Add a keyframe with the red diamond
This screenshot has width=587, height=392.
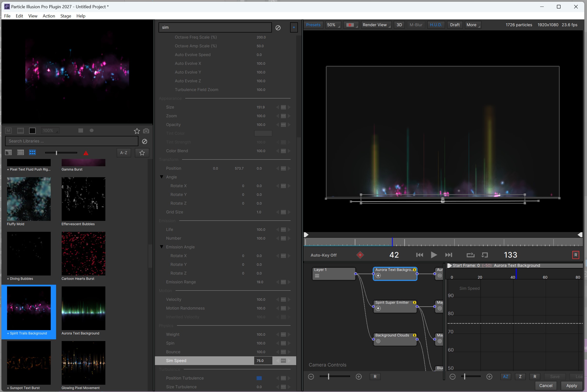pyautogui.click(x=360, y=255)
